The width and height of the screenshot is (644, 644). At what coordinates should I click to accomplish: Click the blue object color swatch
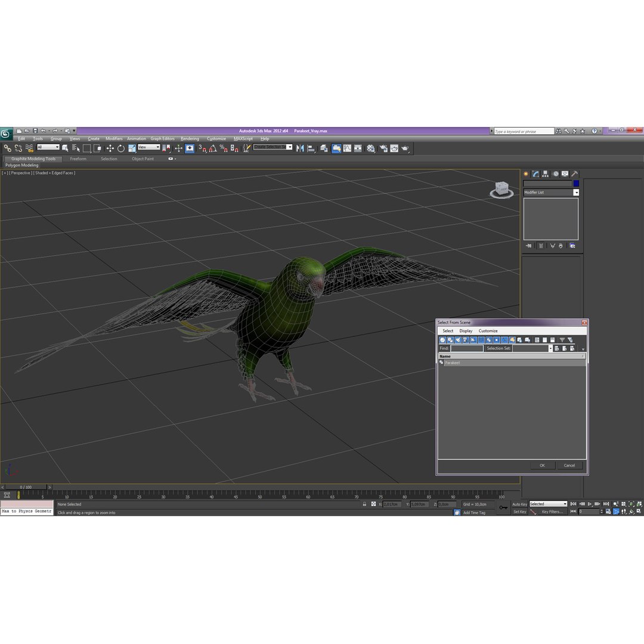point(576,184)
